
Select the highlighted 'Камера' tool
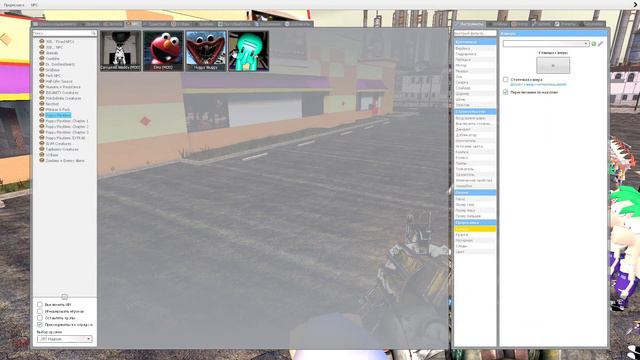click(475, 229)
